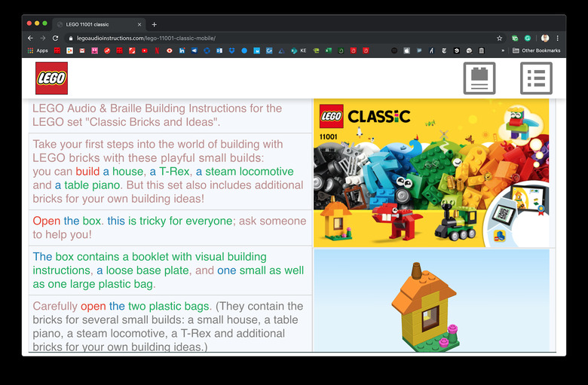Click the green 'table piano' words
The width and height of the screenshot is (588, 385).
[x=92, y=185]
